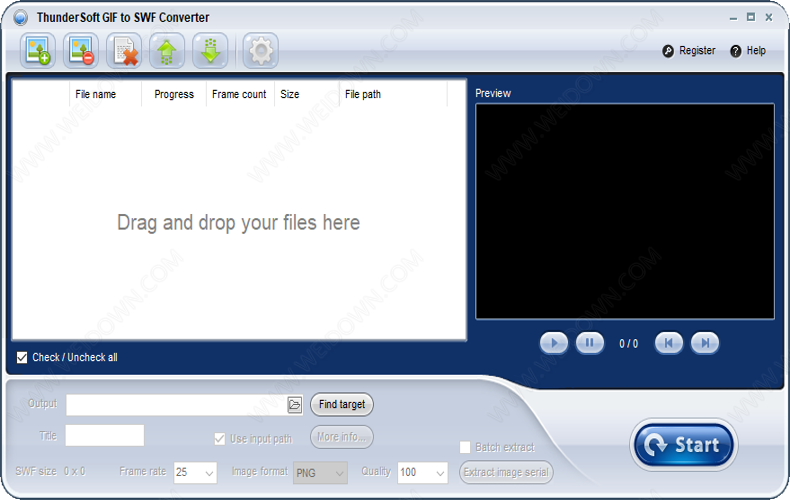Expand the Quality dropdown

tap(439, 472)
